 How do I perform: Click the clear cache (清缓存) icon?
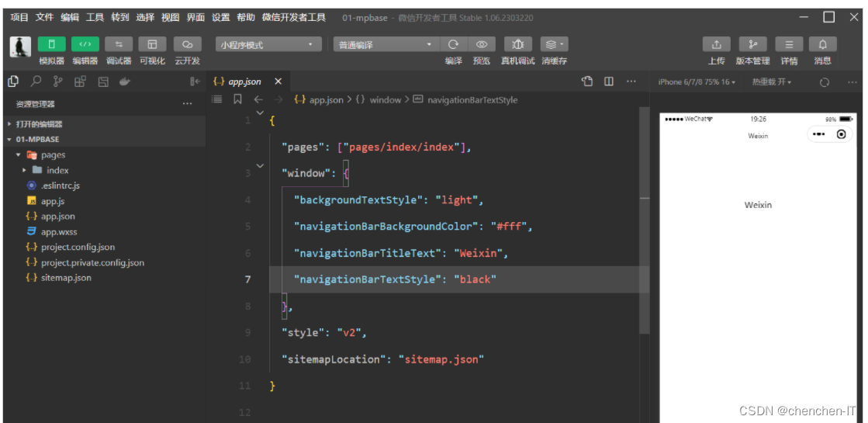[554, 44]
